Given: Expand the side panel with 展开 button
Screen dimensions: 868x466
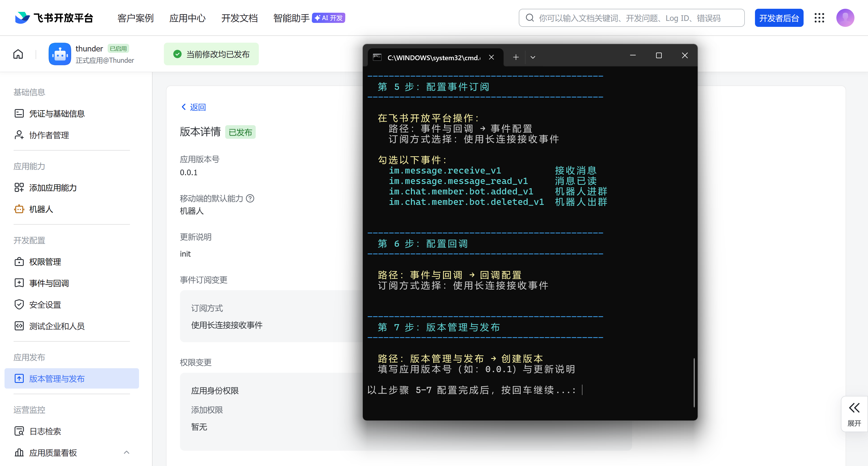Looking at the screenshot, I should 854,414.
